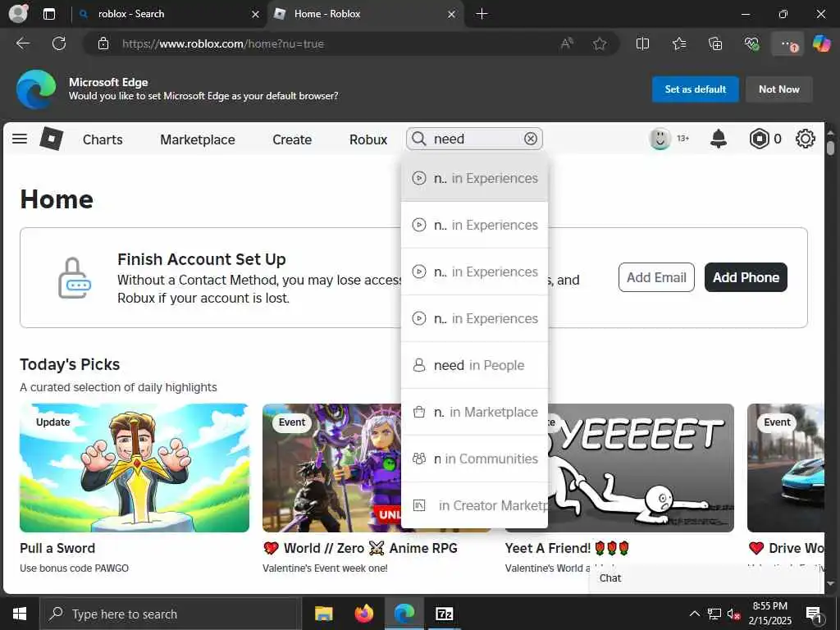840x630 pixels.
Task: Open the 'Yeet A Friend!' thumbnail
Action: click(641, 468)
